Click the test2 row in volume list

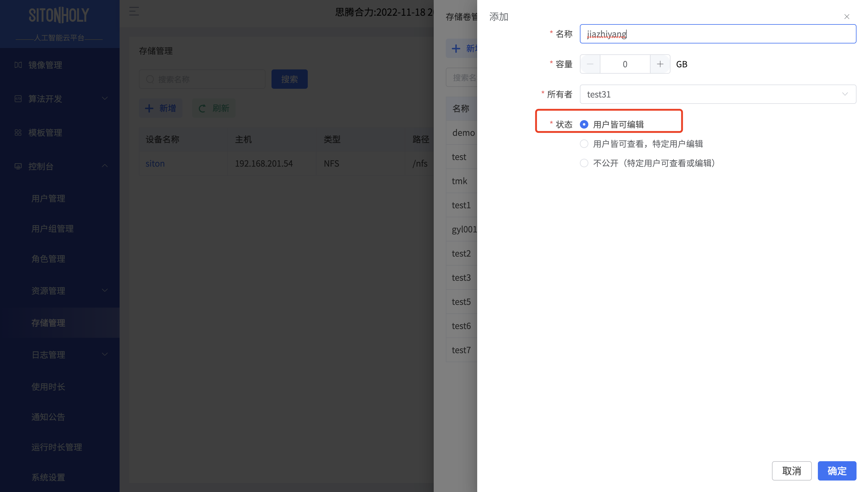462,254
